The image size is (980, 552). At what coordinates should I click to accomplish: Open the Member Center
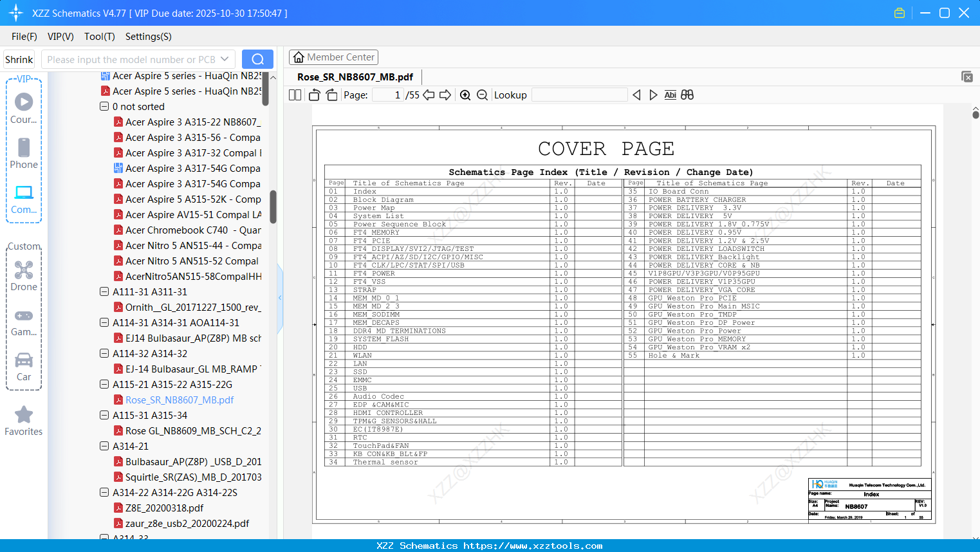(333, 57)
